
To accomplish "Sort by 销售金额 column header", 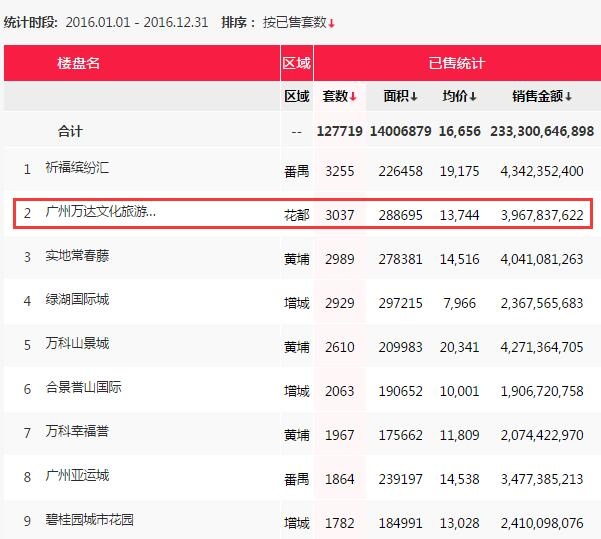I will click(x=542, y=96).
